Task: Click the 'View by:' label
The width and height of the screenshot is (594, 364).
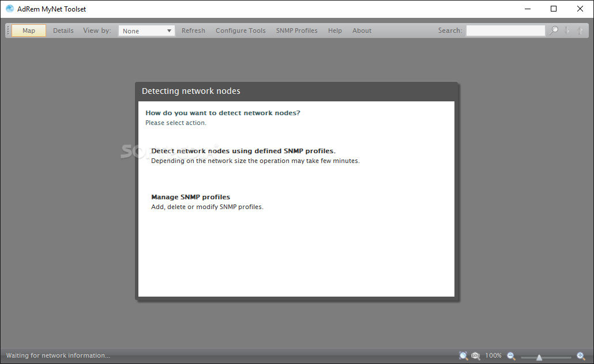Action: [x=97, y=31]
